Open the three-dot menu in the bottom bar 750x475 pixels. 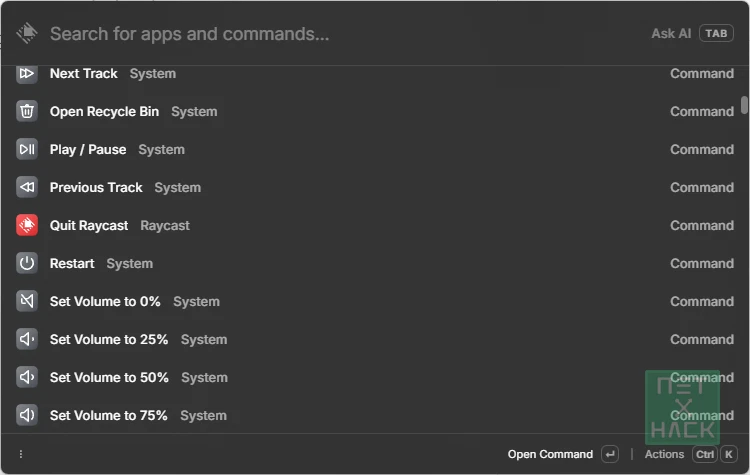click(21, 454)
